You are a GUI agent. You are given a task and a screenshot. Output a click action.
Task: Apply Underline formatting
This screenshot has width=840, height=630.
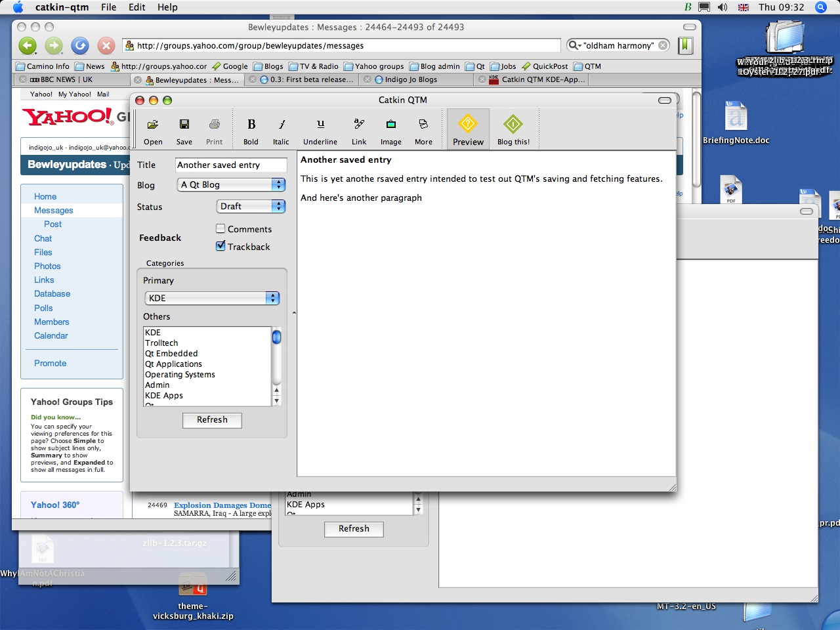[320, 130]
